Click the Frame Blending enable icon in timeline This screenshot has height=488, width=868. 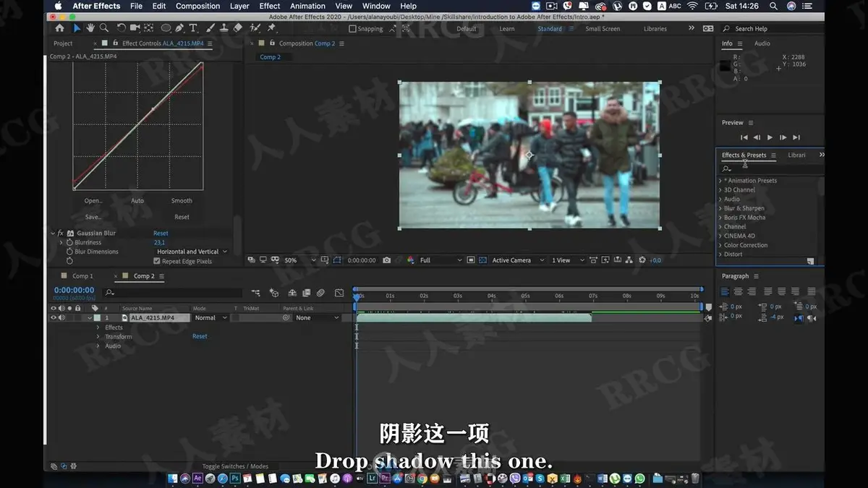point(306,293)
